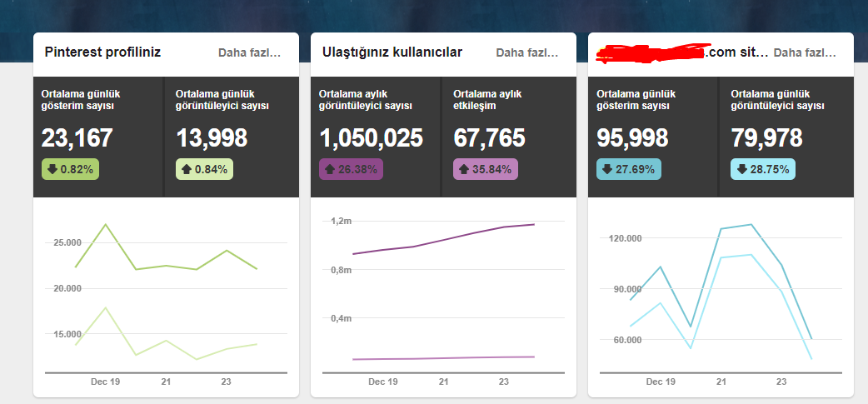Click the 79,978 site viewers figure
868x404 pixels.
click(766, 137)
